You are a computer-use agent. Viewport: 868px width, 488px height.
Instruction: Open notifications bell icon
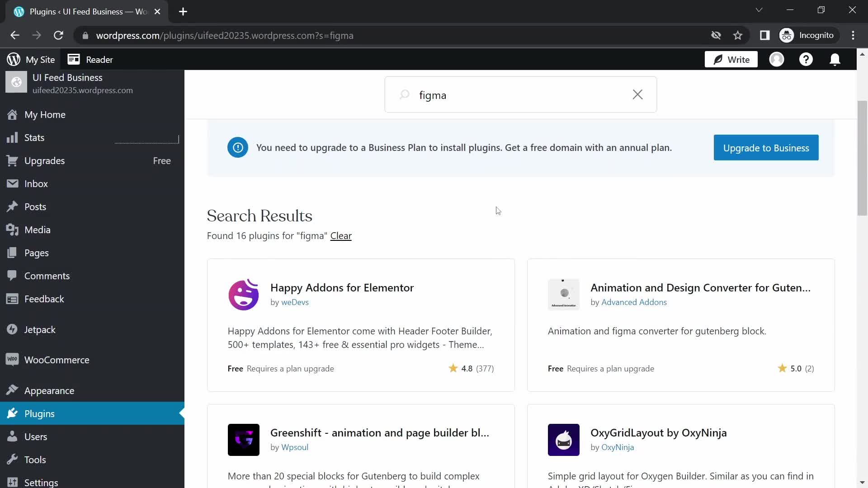[835, 60]
